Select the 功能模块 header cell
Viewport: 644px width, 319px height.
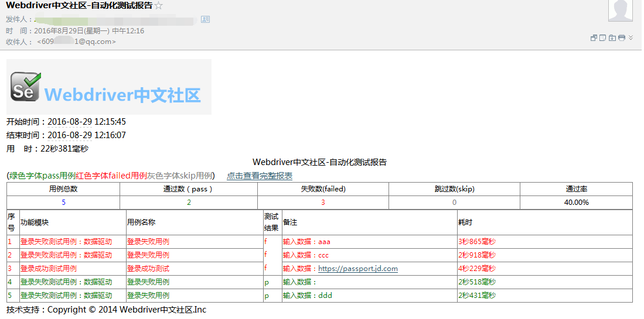73,222
